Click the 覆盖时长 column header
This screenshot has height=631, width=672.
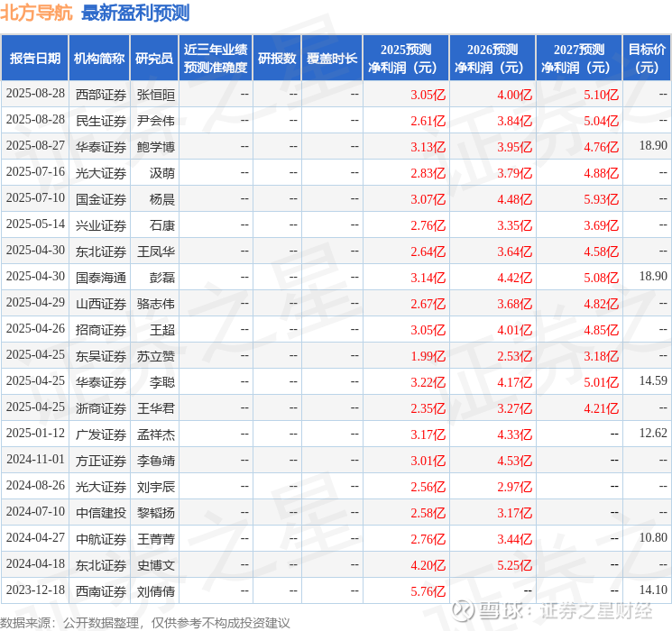[332, 59]
